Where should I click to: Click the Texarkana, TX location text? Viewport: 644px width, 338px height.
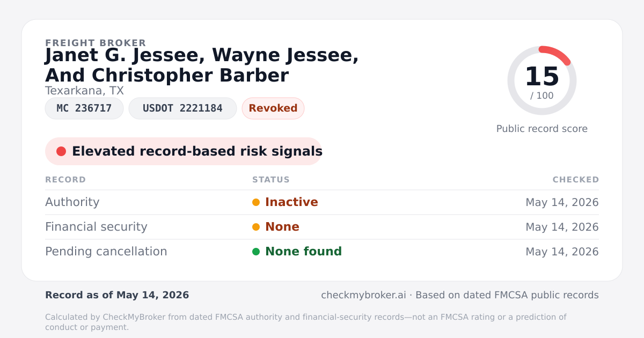(x=84, y=91)
